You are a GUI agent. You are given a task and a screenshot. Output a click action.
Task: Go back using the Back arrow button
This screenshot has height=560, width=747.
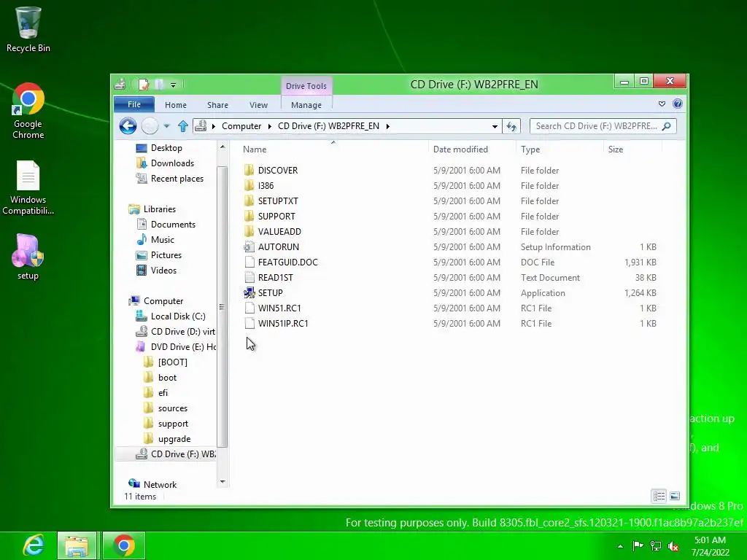coord(128,125)
